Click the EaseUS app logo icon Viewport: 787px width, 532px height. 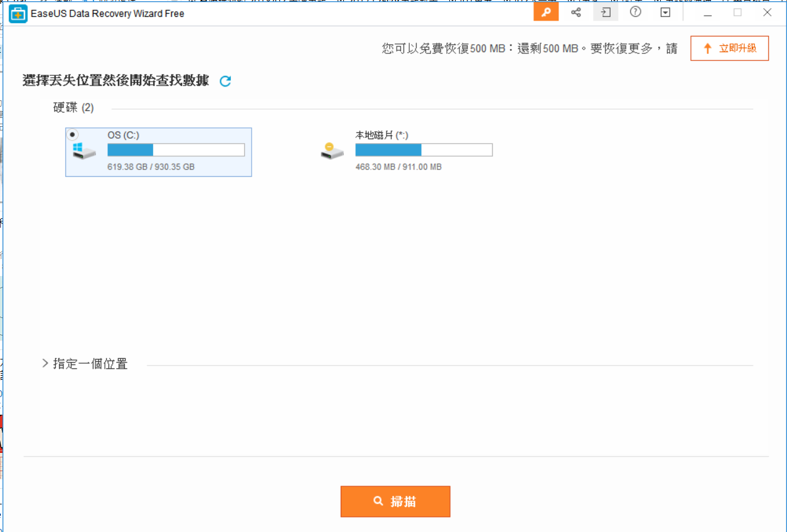pos(18,13)
